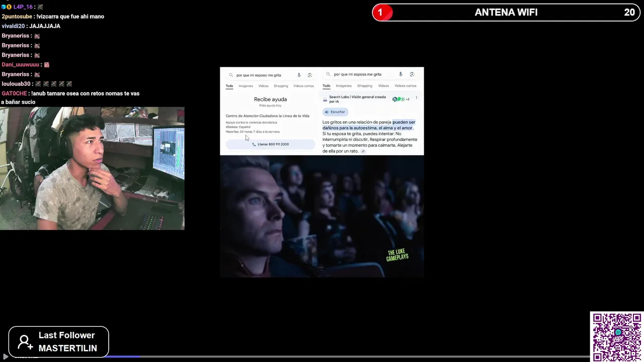
Task: Click the Search Labs flask icon
Action: tap(325, 99)
